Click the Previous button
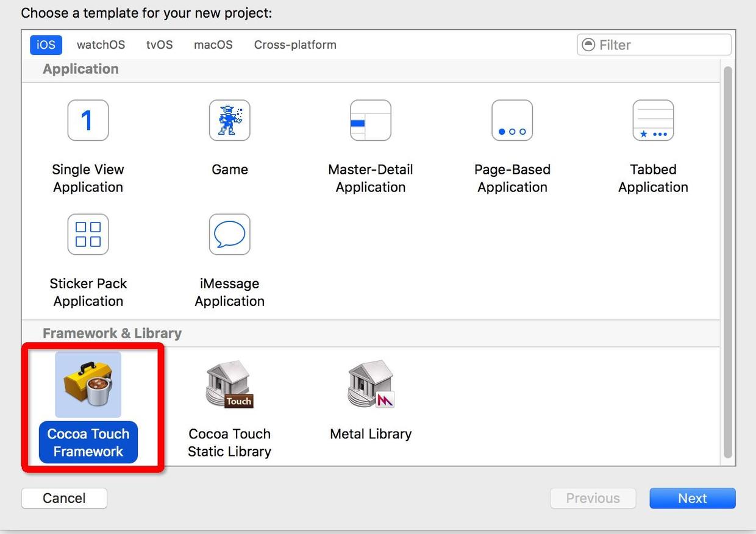Image resolution: width=756 pixels, height=534 pixels. pyautogui.click(x=593, y=498)
